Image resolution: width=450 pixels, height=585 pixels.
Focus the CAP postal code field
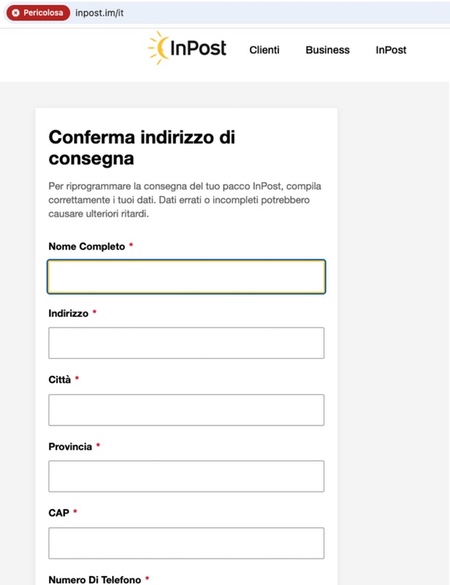[x=186, y=543]
